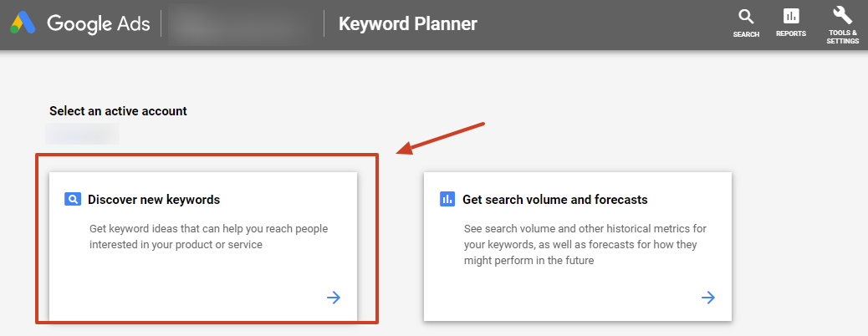This screenshot has width=868, height=336.
Task: Click the arrow on Get search volume card
Action: [x=708, y=298]
